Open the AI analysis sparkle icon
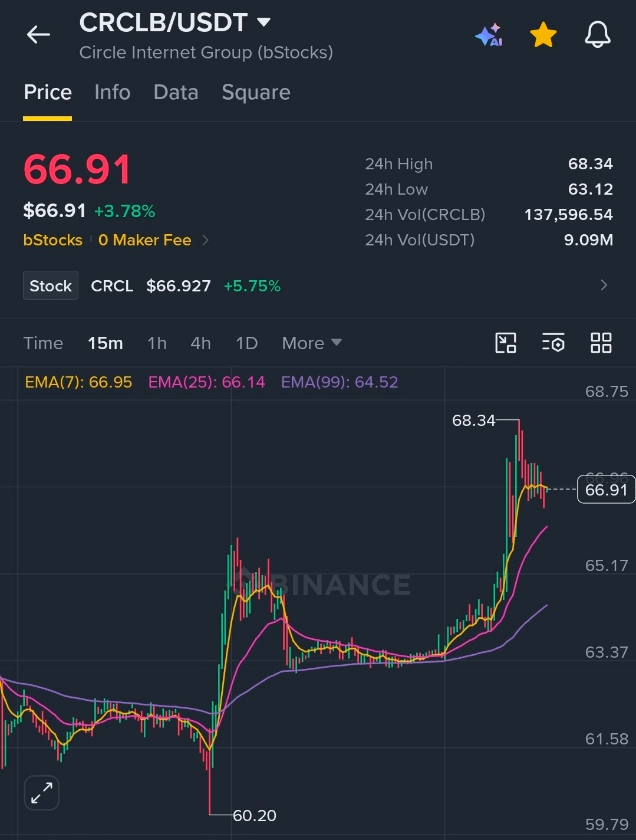Viewport: 636px width, 840px height. (489, 35)
